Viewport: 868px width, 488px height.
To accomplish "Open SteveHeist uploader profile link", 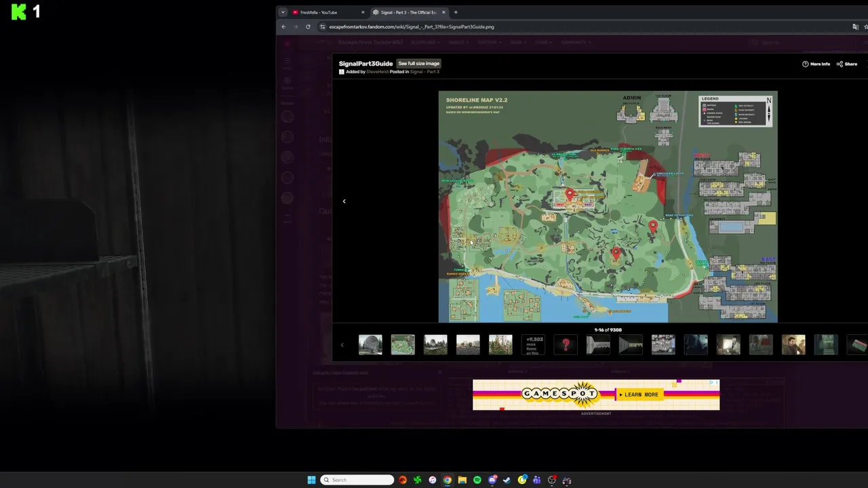I will click(377, 72).
